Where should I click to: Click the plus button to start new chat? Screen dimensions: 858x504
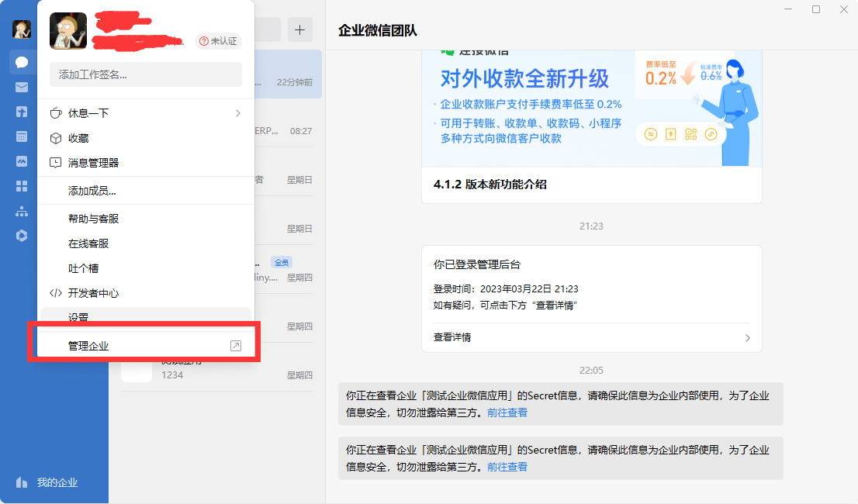coord(300,29)
